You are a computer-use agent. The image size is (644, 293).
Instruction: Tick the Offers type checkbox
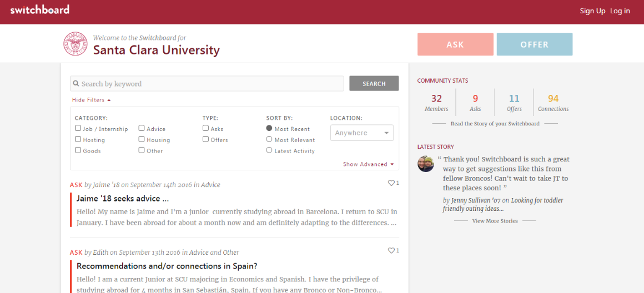(206, 139)
